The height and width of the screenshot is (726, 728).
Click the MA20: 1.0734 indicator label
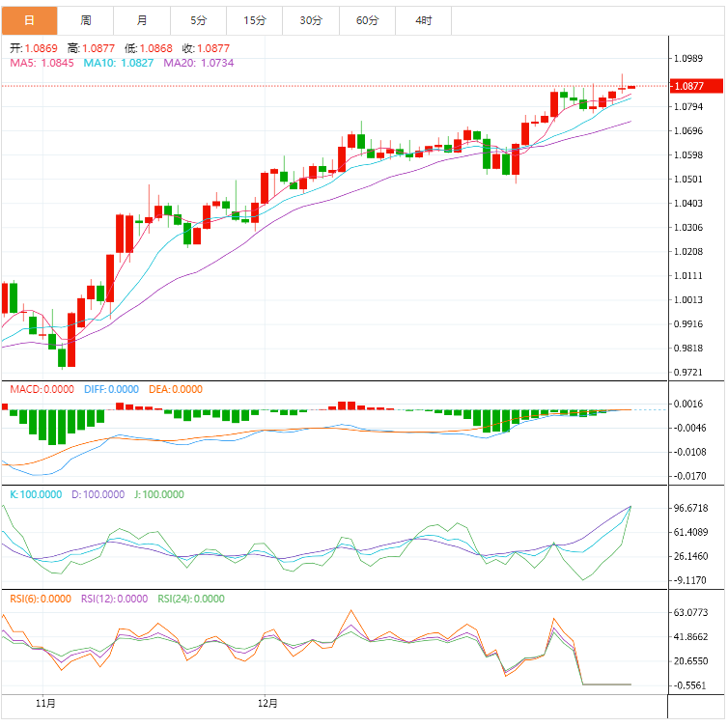[x=199, y=63]
